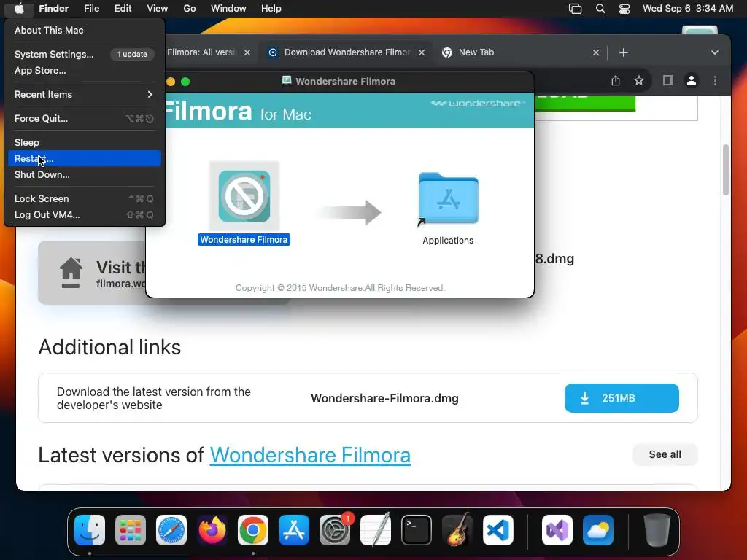This screenshot has width=747, height=560.
Task: Select the Wondershare Filmora app icon
Action: [x=244, y=196]
